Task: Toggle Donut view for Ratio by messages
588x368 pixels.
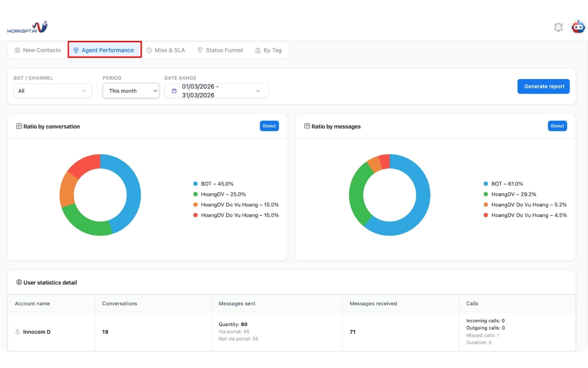Action: click(x=557, y=126)
